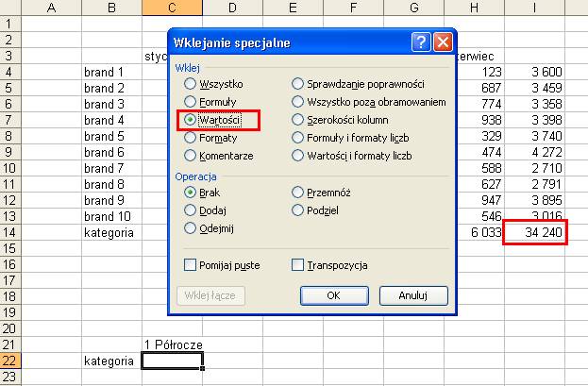The image size is (588, 386).
Task: Click the dialog help question mark icon
Action: pos(421,42)
